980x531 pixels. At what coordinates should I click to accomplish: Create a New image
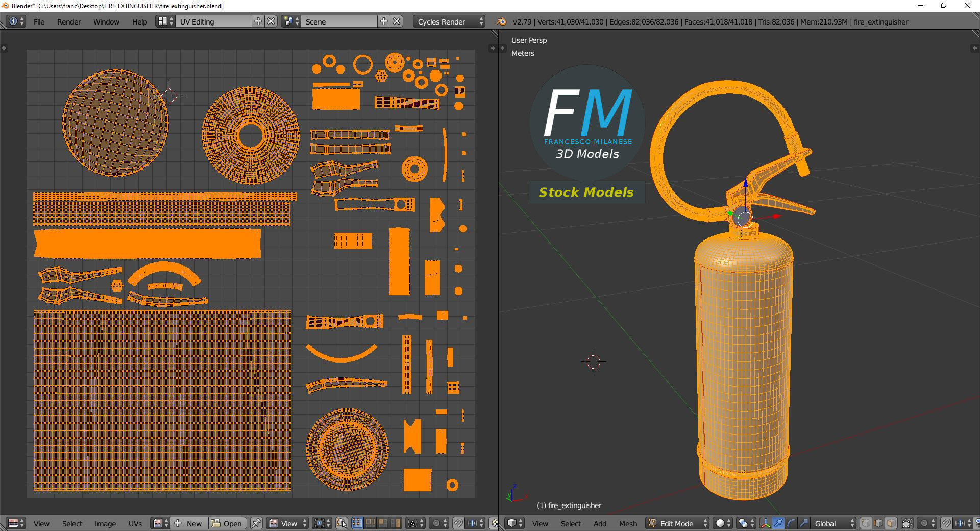(189, 523)
